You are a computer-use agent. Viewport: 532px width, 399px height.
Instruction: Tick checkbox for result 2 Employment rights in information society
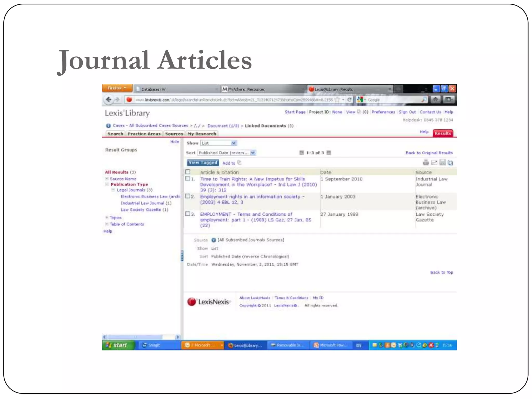click(188, 196)
